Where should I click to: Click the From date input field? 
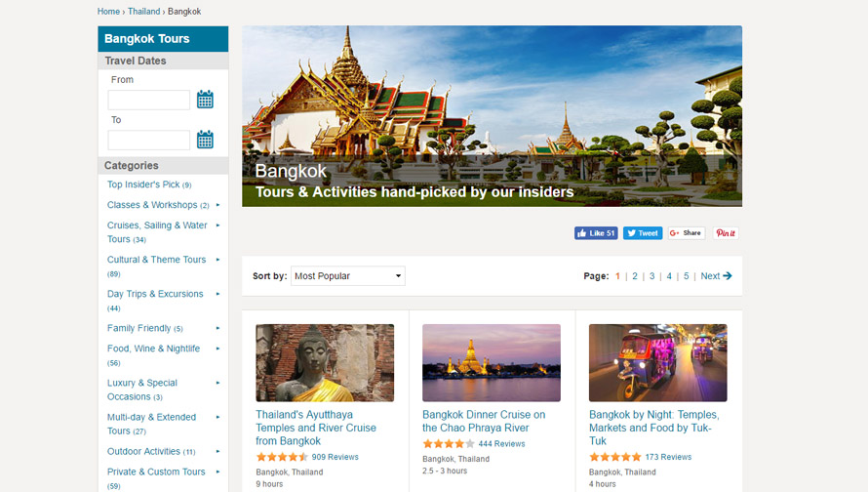(x=149, y=100)
